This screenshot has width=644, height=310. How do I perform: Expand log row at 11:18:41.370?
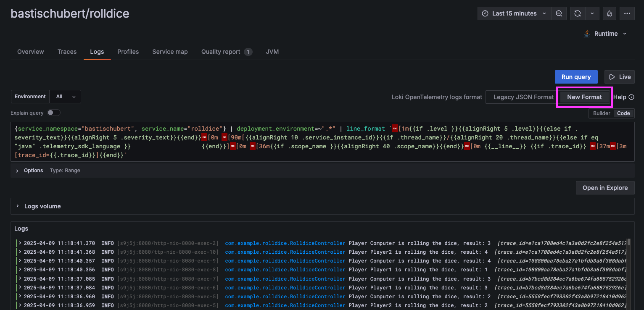pyautogui.click(x=20, y=243)
